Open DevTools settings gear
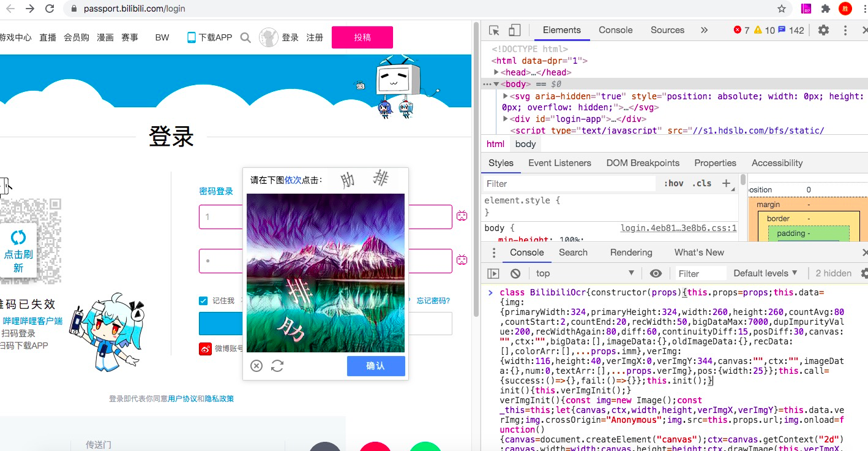The height and width of the screenshot is (451, 868). tap(824, 30)
